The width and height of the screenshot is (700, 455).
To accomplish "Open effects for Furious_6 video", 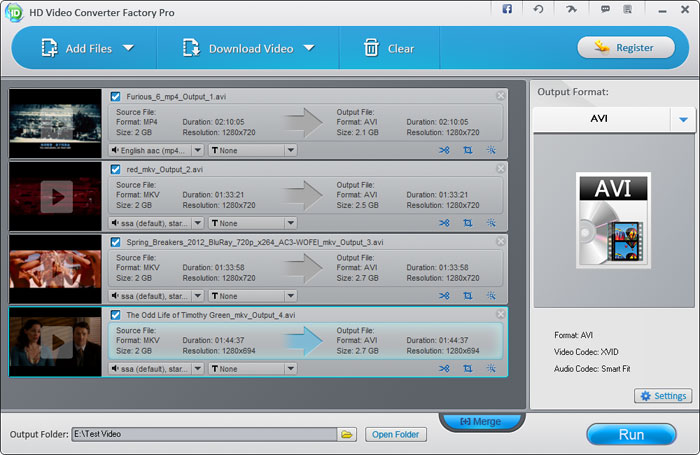I will (491, 150).
